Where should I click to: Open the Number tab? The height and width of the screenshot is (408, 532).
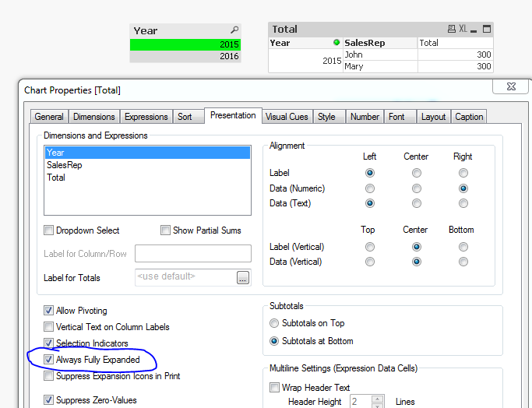[x=365, y=117]
